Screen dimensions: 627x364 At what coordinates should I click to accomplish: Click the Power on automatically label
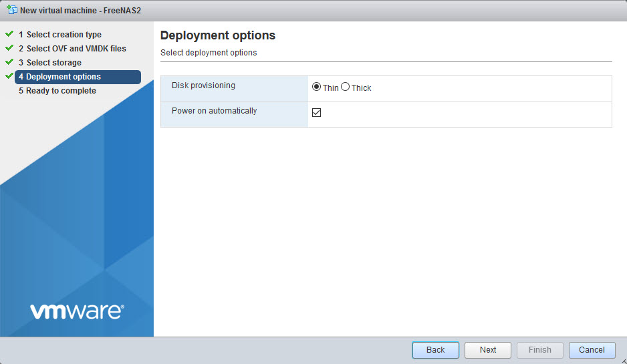(214, 111)
